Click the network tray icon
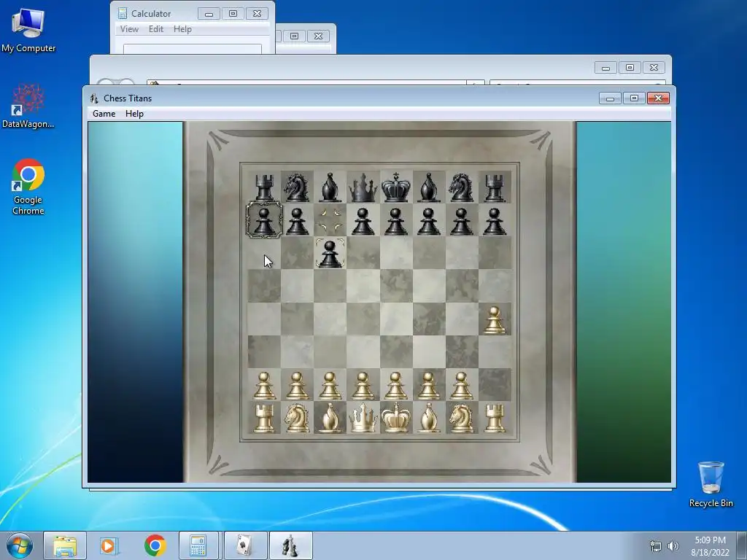747x560 pixels. coord(656,546)
